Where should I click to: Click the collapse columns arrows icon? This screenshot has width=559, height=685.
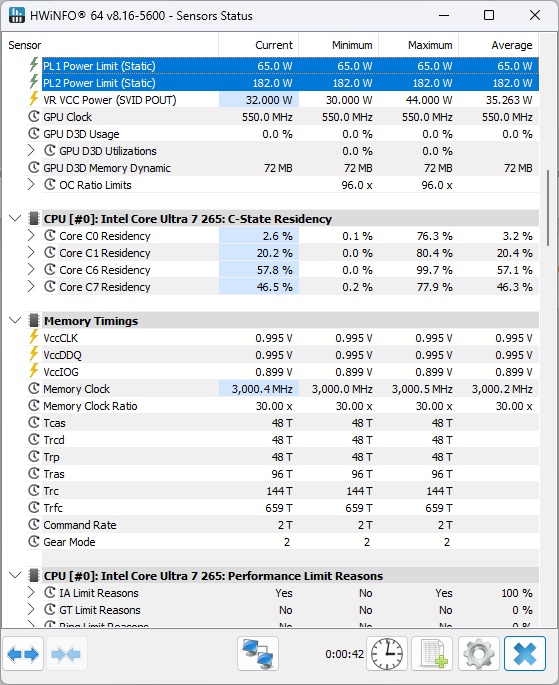[66, 654]
